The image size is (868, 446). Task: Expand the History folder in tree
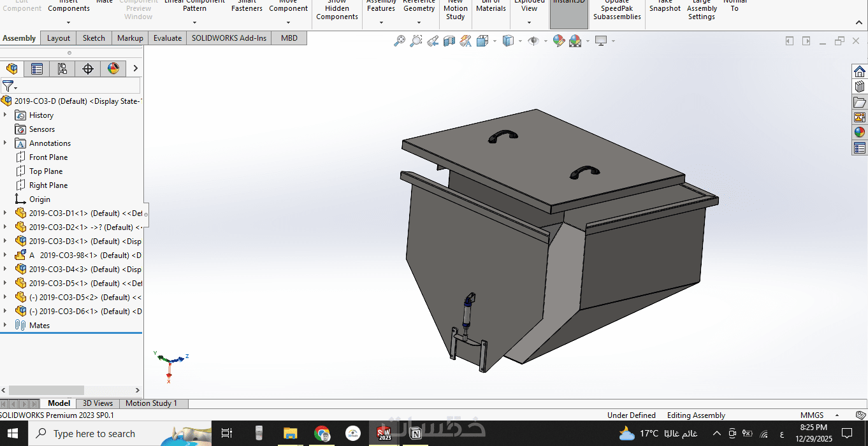coord(5,115)
